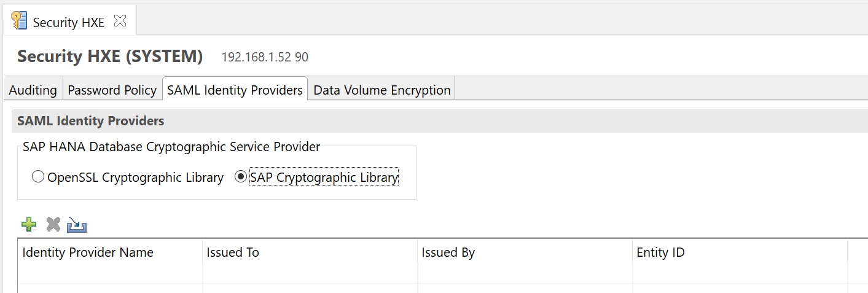Click the green plus Add identity provider icon

(x=29, y=225)
